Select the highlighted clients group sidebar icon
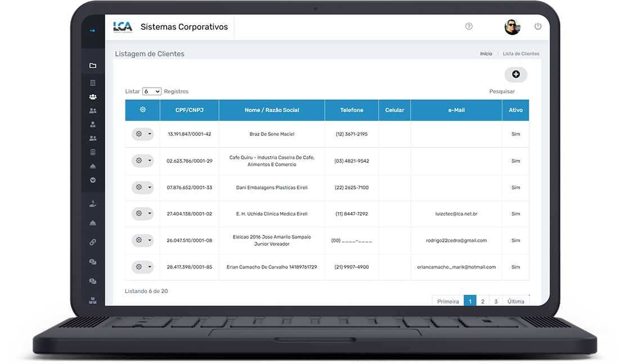This screenshot has height=364, width=632. tap(93, 97)
